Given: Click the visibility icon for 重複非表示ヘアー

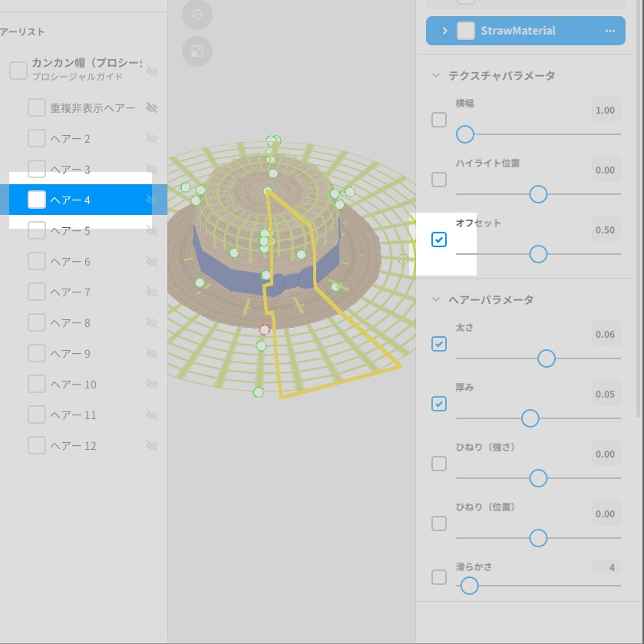Looking at the screenshot, I should pos(152,107).
